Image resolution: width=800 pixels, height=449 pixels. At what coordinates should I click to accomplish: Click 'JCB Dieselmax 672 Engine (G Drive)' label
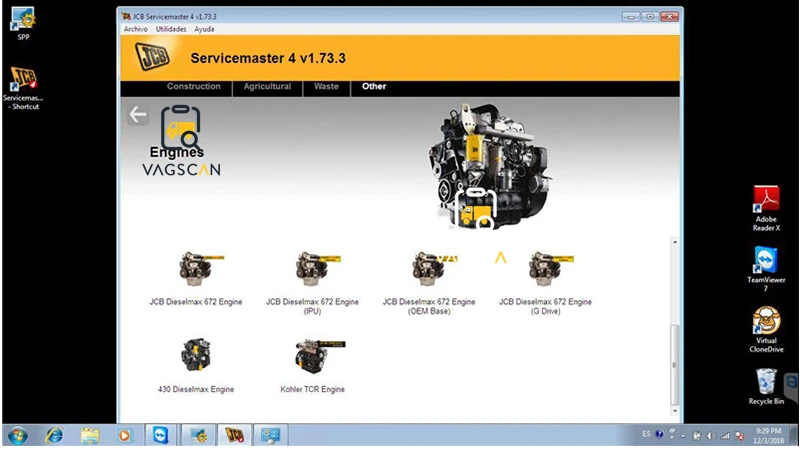tap(545, 306)
